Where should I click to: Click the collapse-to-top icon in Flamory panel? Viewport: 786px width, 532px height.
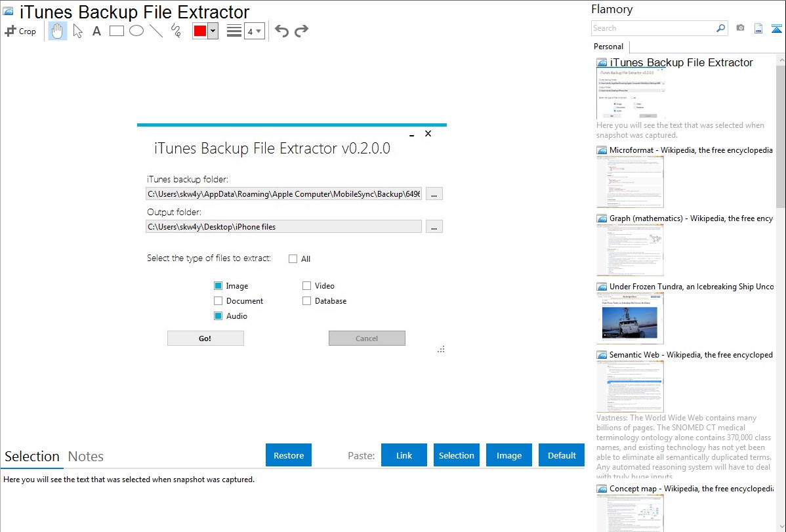[x=776, y=28]
